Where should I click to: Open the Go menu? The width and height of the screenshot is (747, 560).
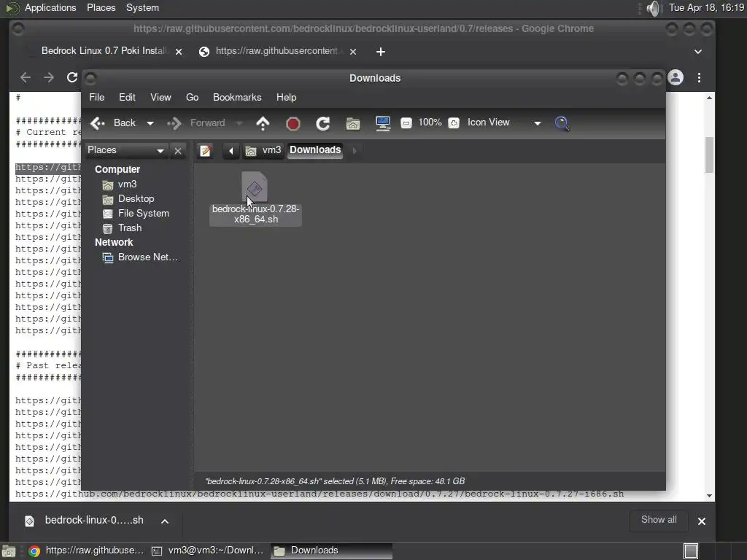tap(192, 98)
